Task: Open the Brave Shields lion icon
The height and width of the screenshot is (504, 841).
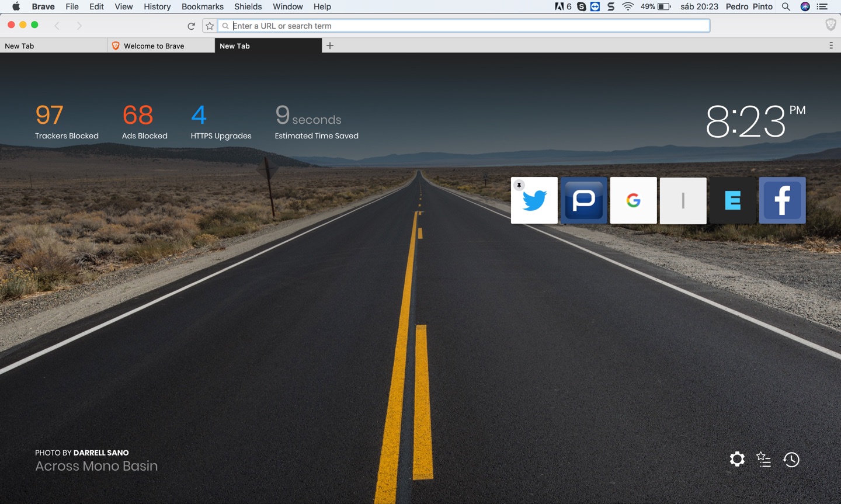Action: tap(830, 25)
